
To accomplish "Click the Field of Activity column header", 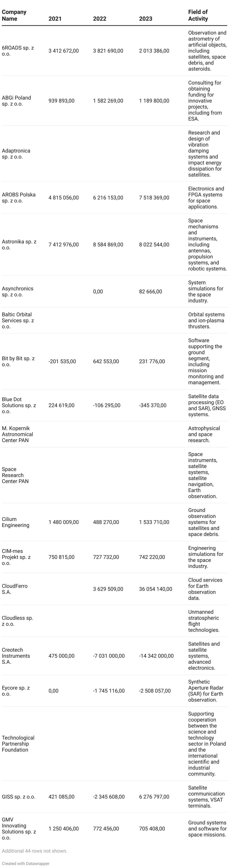I will coord(198,16).
